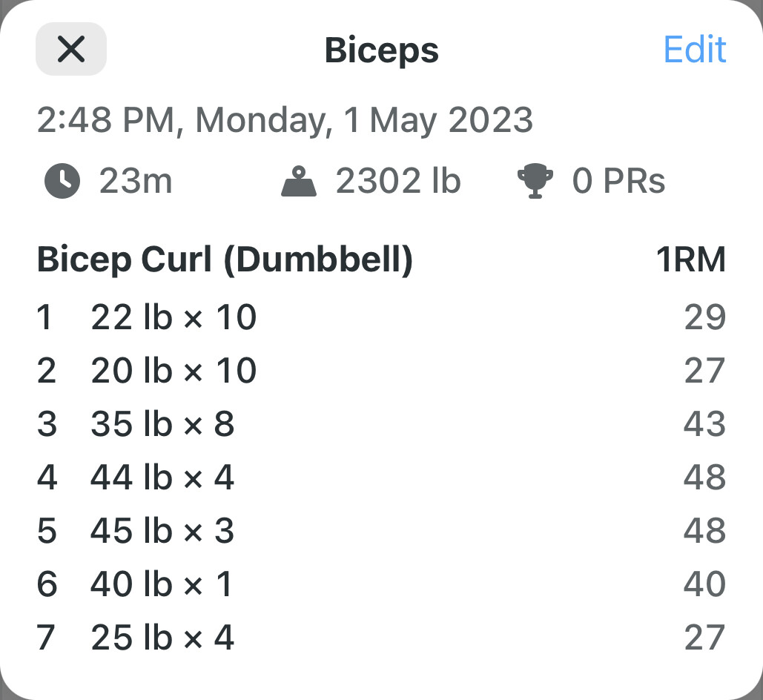Close the Biceps workout summary
This screenshot has width=763, height=700.
[71, 49]
